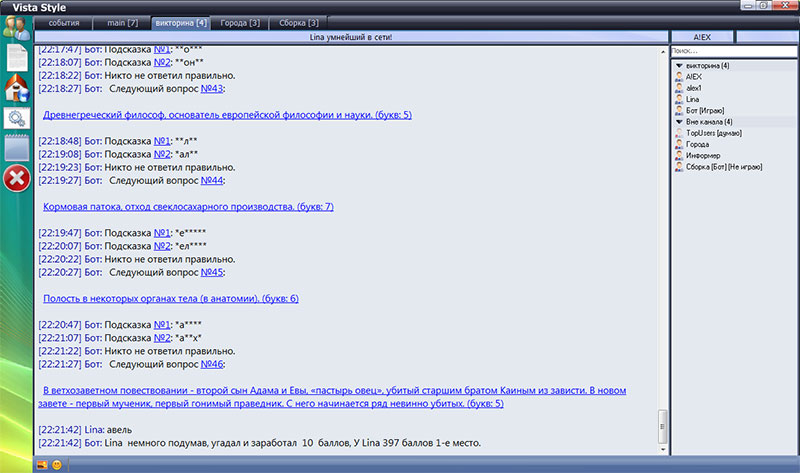
Task: Click the users icon in left sidebar
Action: click(x=17, y=28)
